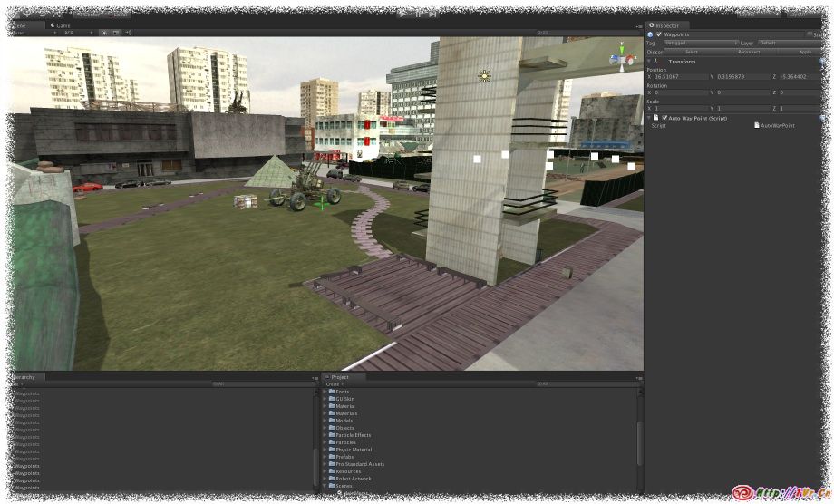Click the Waypoints game object cube icon
The height and width of the screenshot is (504, 834).
(x=650, y=34)
